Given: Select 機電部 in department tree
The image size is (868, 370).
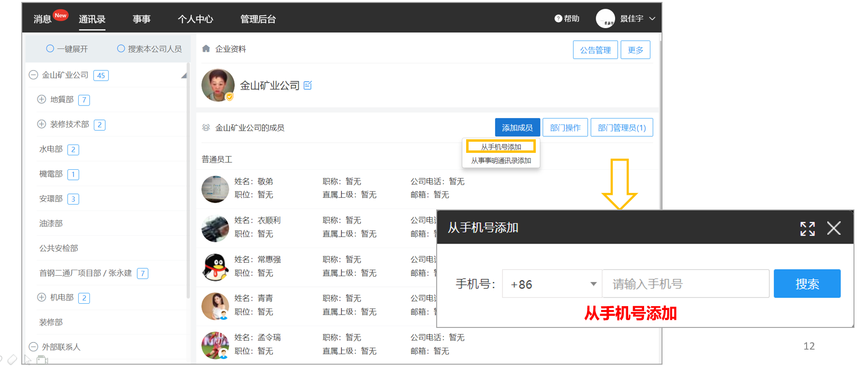Looking at the screenshot, I should [x=51, y=174].
